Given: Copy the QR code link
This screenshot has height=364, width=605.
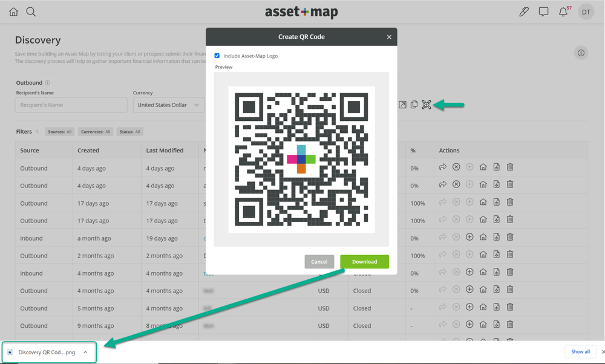Looking at the screenshot, I should pos(414,104).
